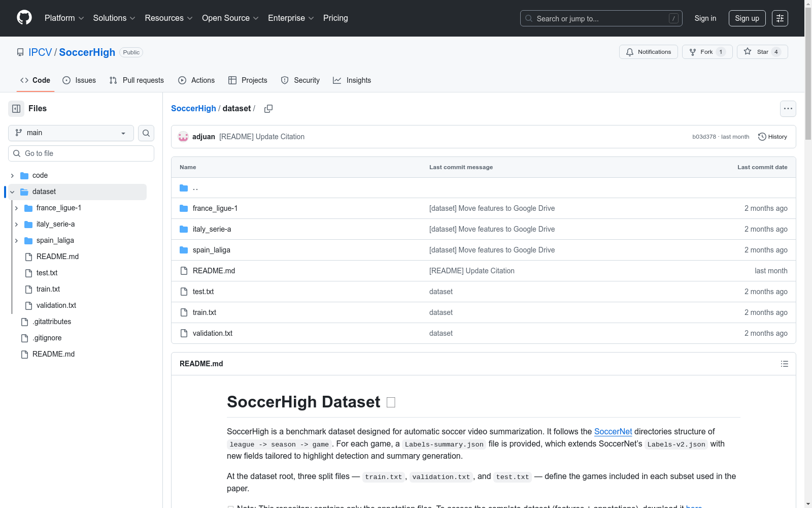
Task: Open the Pricing page link
Action: pos(335,18)
